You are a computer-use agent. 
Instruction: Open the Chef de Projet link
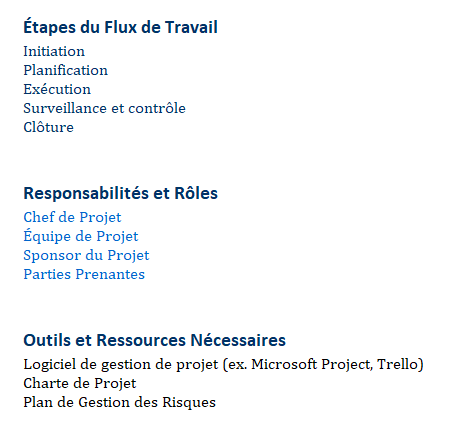[x=72, y=217]
